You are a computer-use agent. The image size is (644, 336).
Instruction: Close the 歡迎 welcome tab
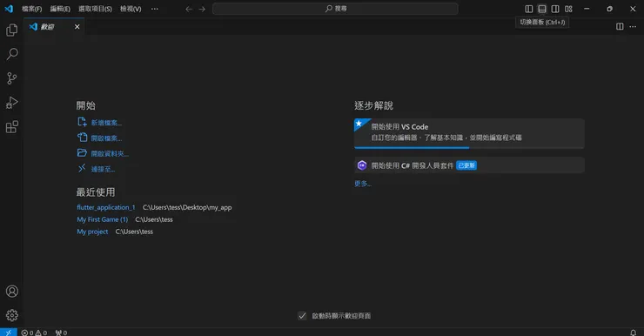tap(77, 27)
